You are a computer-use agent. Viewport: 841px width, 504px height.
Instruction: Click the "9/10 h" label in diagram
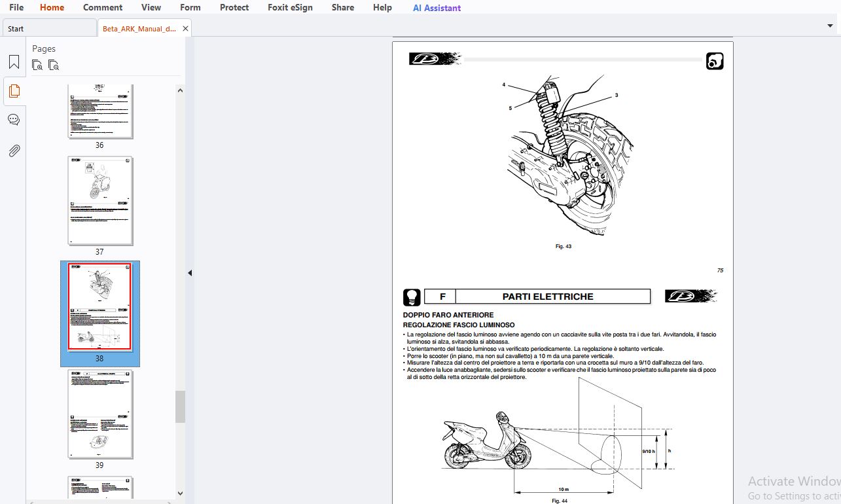click(x=649, y=452)
